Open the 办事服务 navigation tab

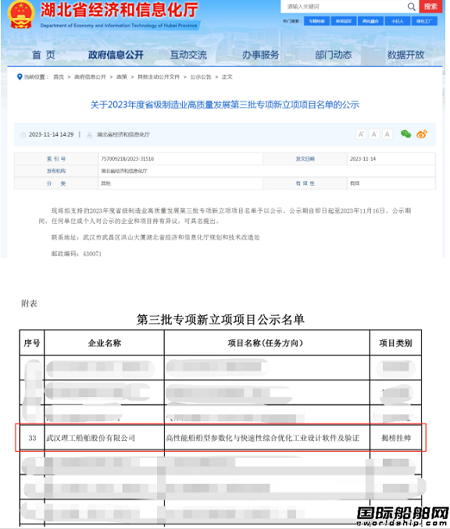pyautogui.click(x=260, y=55)
